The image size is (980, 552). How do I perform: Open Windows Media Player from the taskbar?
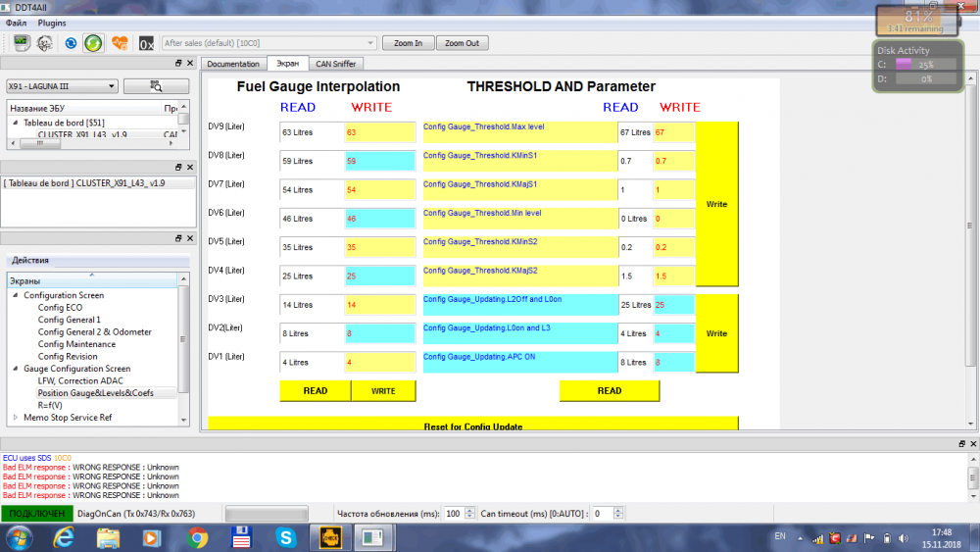pyautogui.click(x=151, y=537)
